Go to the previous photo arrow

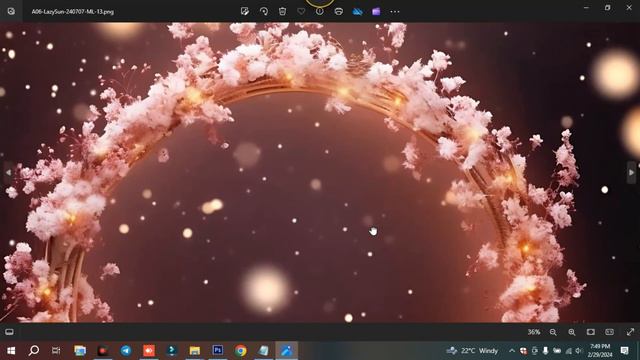tap(8, 173)
